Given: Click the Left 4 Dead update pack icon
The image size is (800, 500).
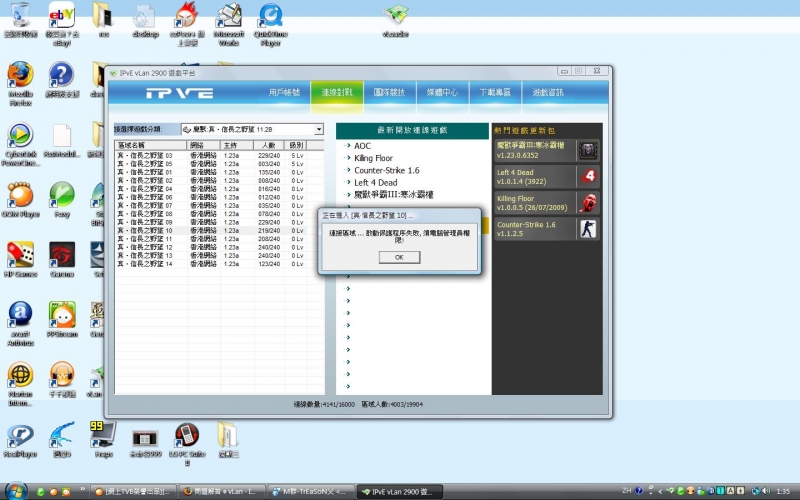Looking at the screenshot, I should pyautogui.click(x=589, y=176).
